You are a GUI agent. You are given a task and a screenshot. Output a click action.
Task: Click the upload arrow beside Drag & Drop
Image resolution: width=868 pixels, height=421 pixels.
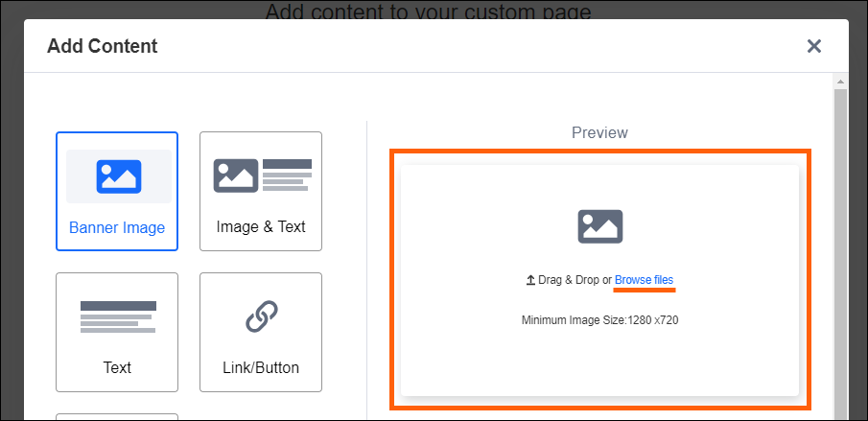[x=529, y=280]
